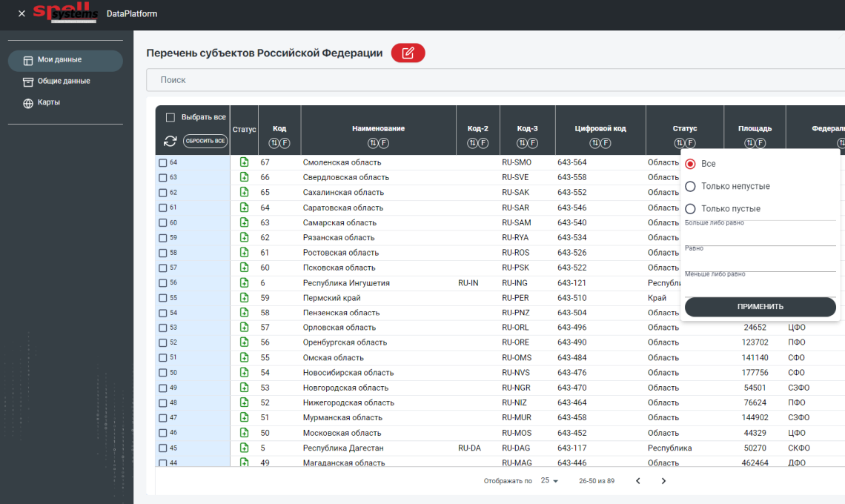Click the 643-510 digital code cell

tap(571, 297)
